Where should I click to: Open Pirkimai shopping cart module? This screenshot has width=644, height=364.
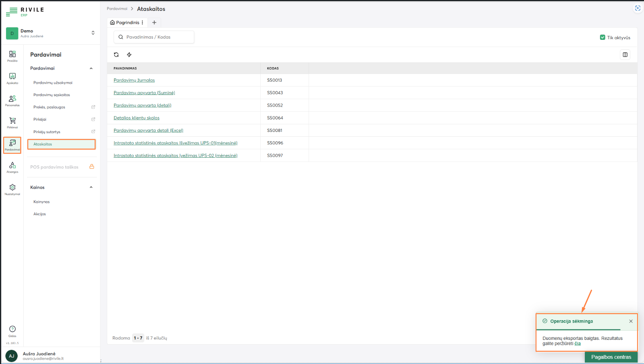[x=12, y=122]
